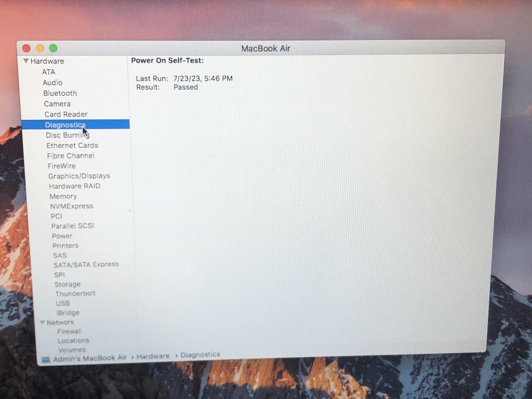This screenshot has width=532, height=399.
Task: Open the SAS entry
Action: point(60,255)
